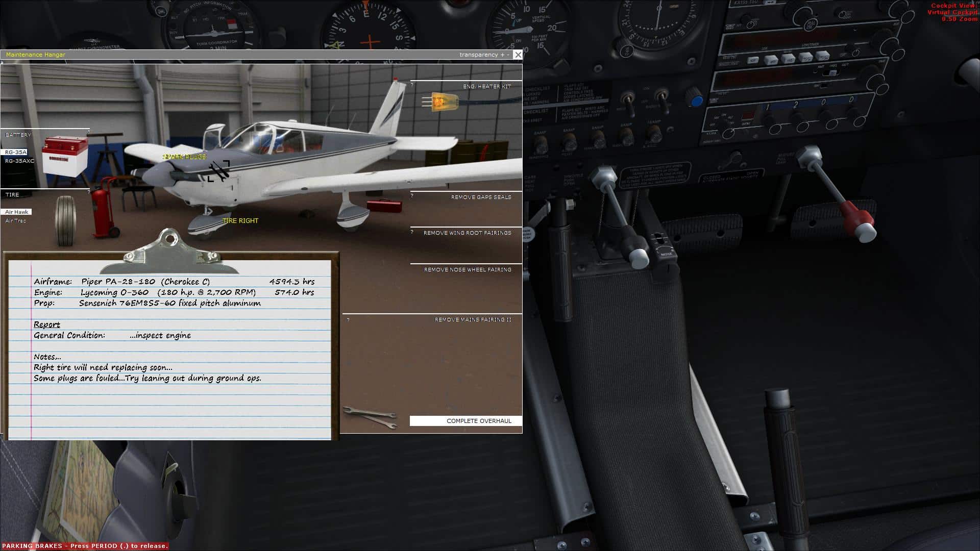Select the Air Hawk tire option

tap(17, 212)
